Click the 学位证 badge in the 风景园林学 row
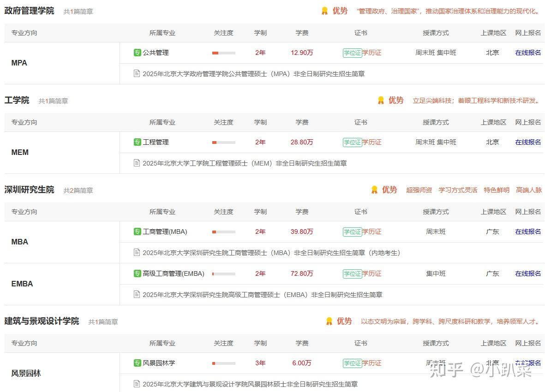The height and width of the screenshot is (392, 545). click(353, 363)
